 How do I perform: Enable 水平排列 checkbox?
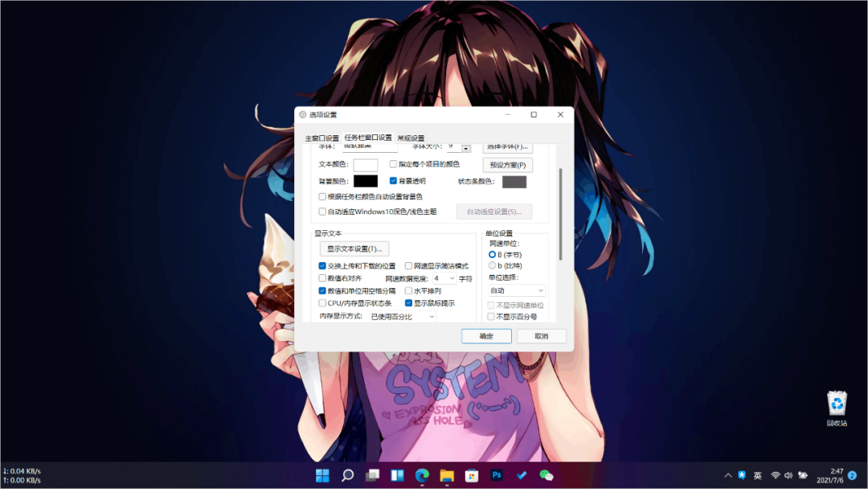408,290
